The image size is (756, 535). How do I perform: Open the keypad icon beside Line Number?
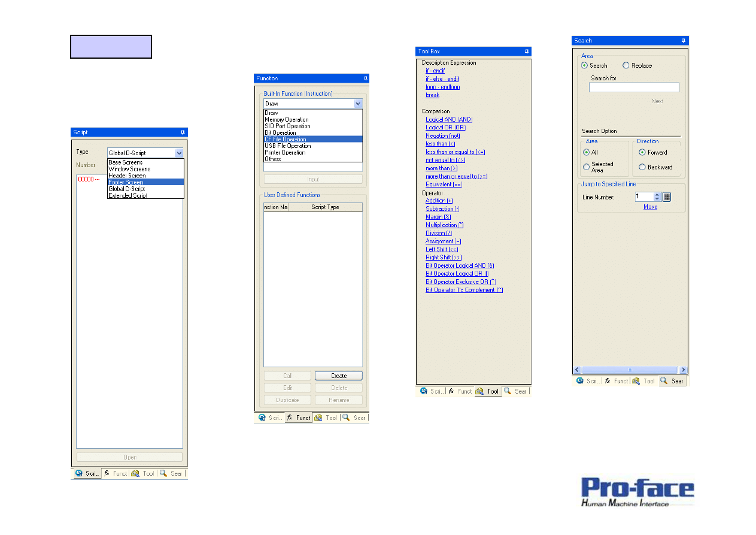click(667, 197)
